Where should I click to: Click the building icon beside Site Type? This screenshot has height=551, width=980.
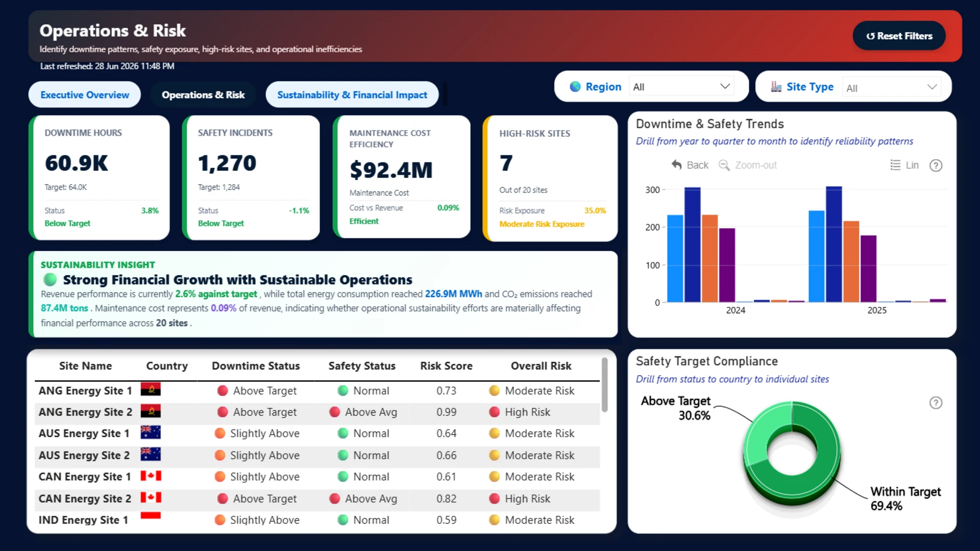[x=776, y=87]
